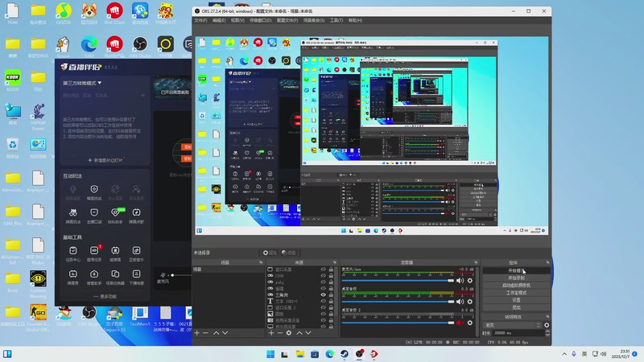Image resolution: width=644 pixels, height=362 pixels.
Task: Click 开始推流 to start streaming
Action: (516, 271)
